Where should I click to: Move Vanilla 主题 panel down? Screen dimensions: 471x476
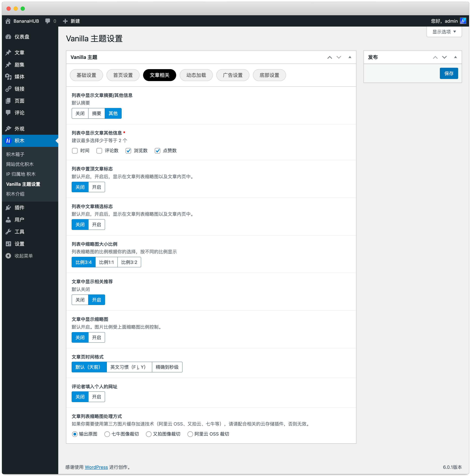coord(339,57)
